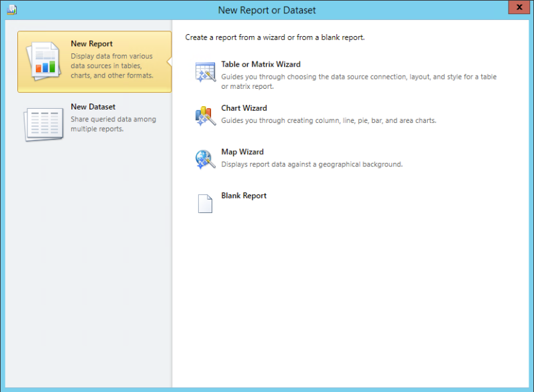The width and height of the screenshot is (534, 392).
Task: Click the New Report stacked charts icon
Action: coord(45,61)
